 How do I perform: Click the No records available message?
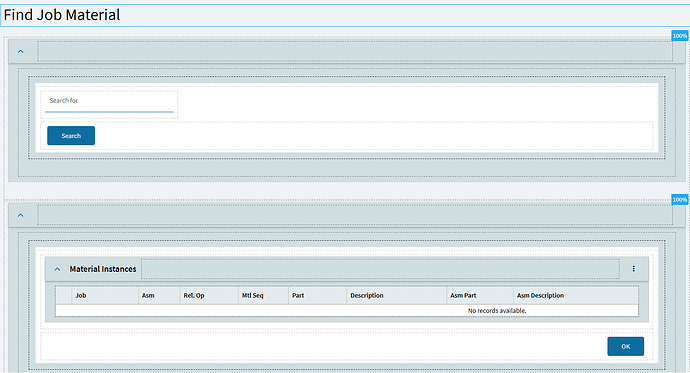[497, 311]
